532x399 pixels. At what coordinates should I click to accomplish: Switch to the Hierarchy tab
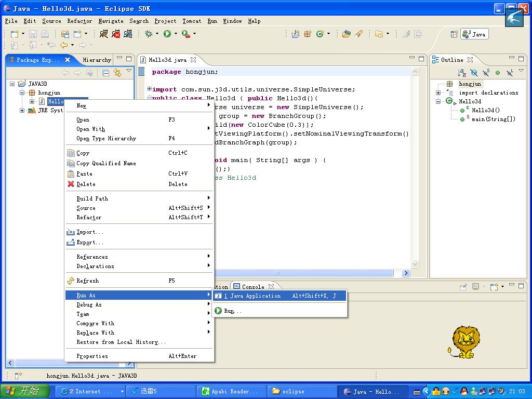pyautogui.click(x=97, y=60)
